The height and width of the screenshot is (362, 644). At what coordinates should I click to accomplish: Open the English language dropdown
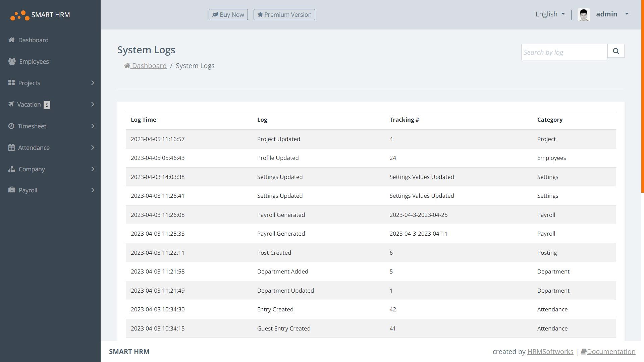550,14
